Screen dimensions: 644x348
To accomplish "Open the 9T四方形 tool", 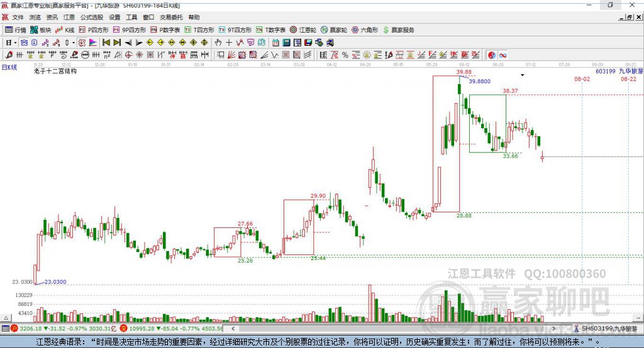I will (x=235, y=30).
